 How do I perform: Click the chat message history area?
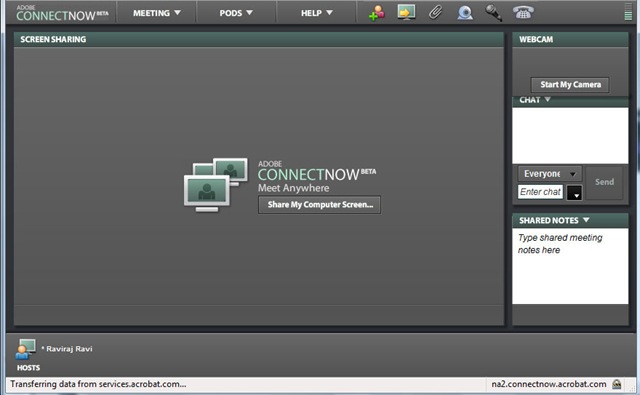point(570,135)
